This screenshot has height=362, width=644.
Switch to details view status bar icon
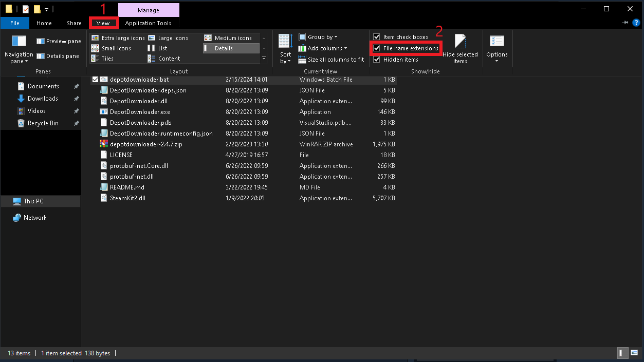tap(623, 353)
